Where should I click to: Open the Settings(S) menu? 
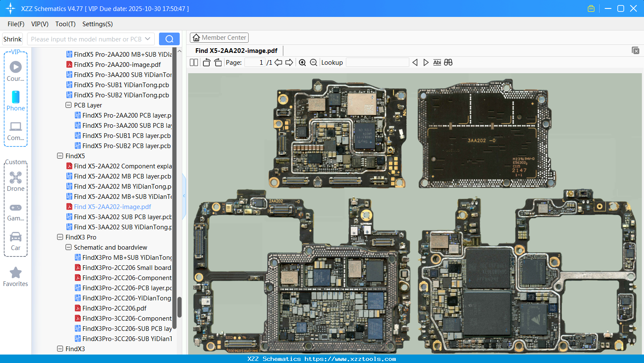(x=98, y=24)
